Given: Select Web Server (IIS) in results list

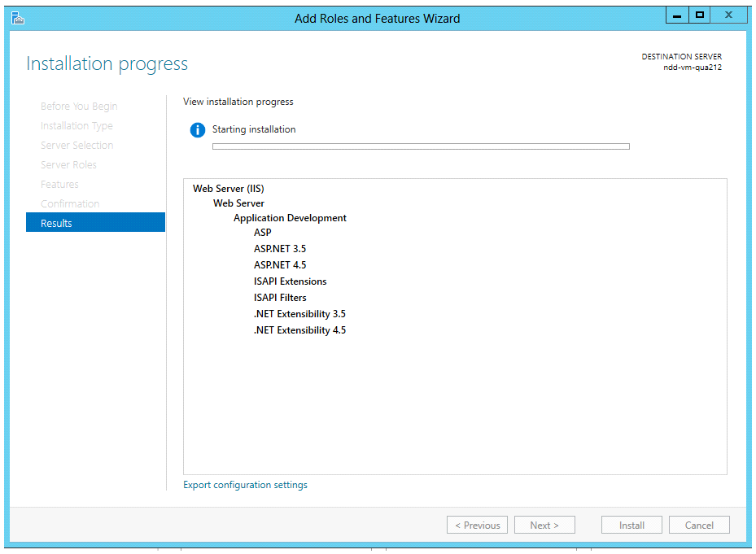Looking at the screenshot, I should [228, 189].
